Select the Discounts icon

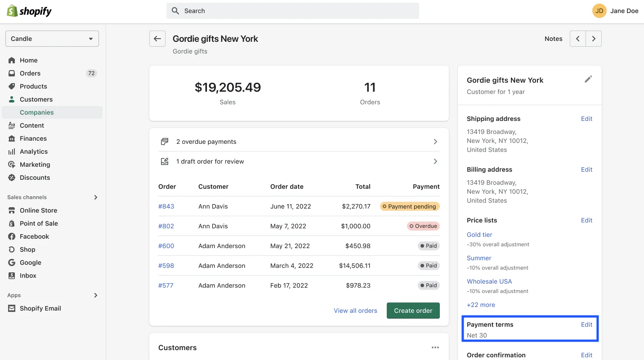(x=11, y=177)
